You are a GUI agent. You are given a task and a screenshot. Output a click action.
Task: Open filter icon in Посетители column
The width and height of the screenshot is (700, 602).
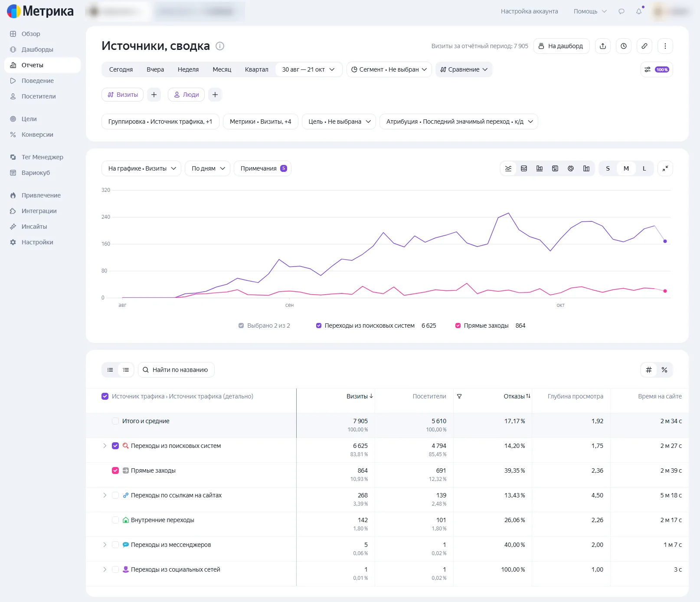(459, 396)
